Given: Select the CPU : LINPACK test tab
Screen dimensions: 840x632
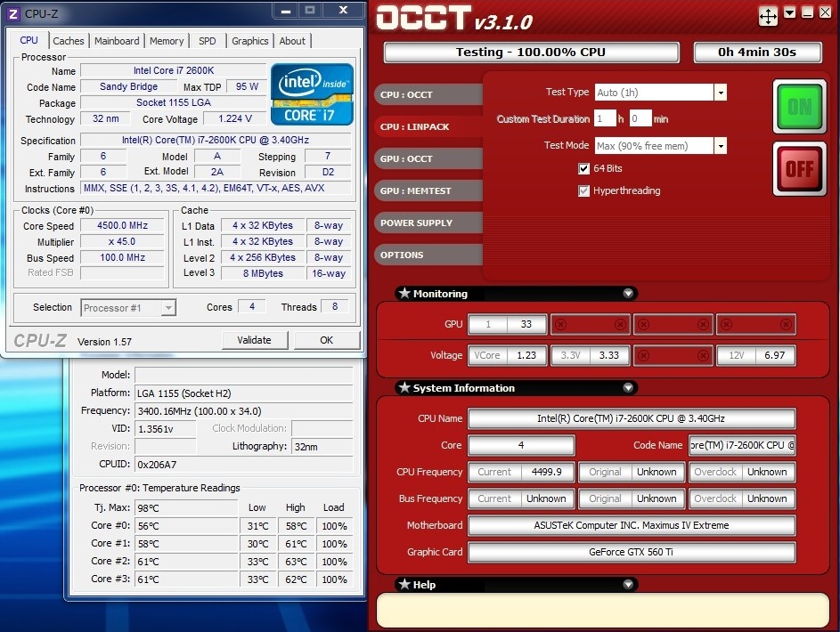Looking at the screenshot, I should 428,126.
